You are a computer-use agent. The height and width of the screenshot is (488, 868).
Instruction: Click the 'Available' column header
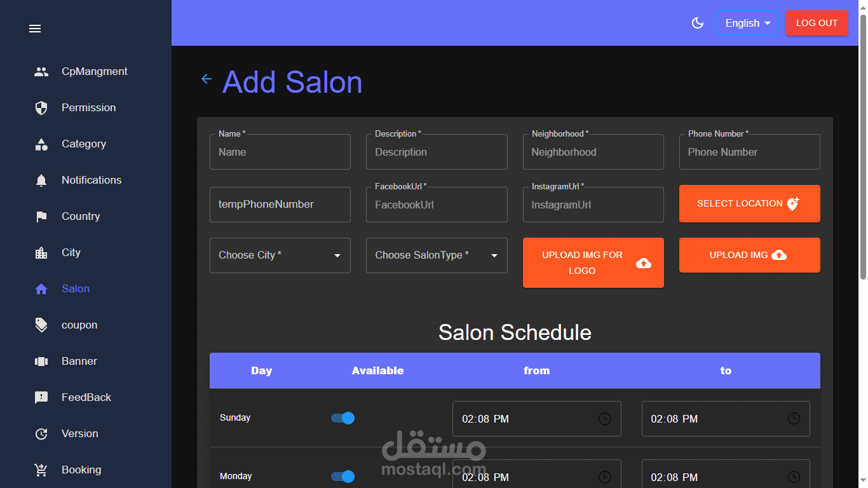378,371
